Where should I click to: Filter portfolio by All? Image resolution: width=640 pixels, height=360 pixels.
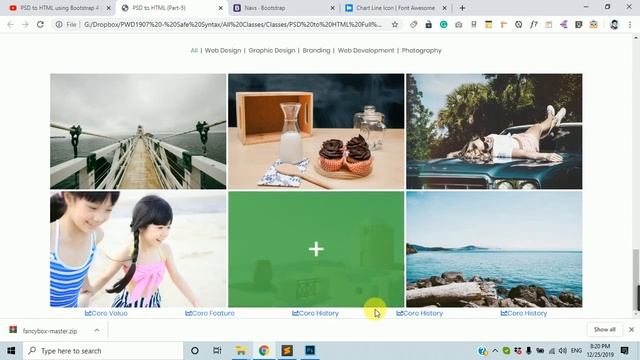pyautogui.click(x=194, y=51)
